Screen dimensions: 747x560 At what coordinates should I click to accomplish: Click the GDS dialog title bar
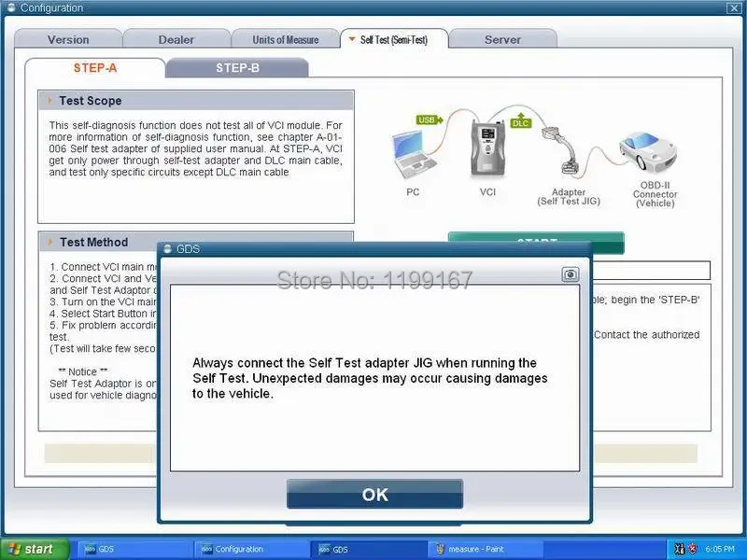pyautogui.click(x=374, y=249)
